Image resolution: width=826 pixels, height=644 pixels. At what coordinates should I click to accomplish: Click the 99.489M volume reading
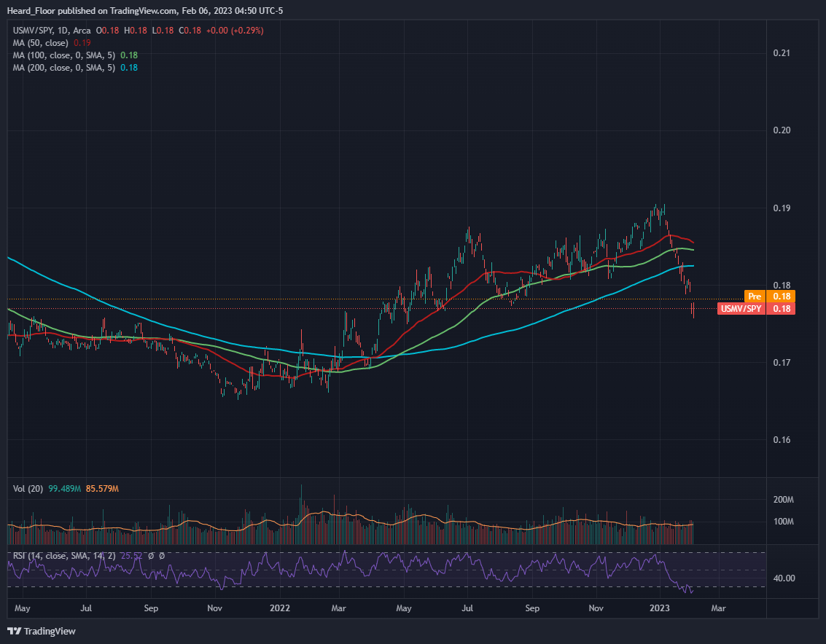(64, 489)
